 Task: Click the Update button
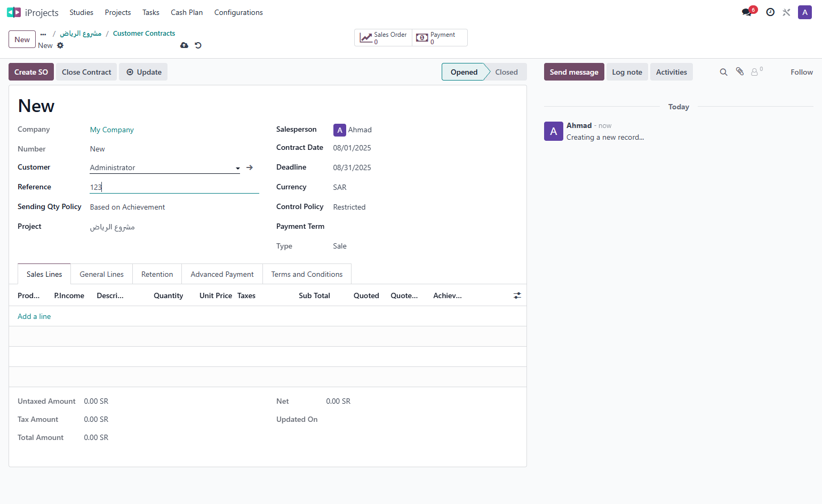pos(143,72)
